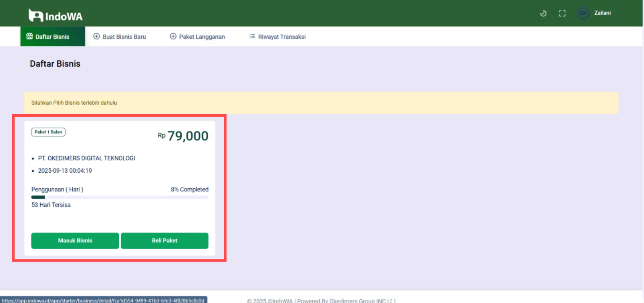This screenshot has width=644, height=303.
Task: Select PT. OKEDIMERS DIGITAL TEKNOLOGI text
Action: click(87, 158)
